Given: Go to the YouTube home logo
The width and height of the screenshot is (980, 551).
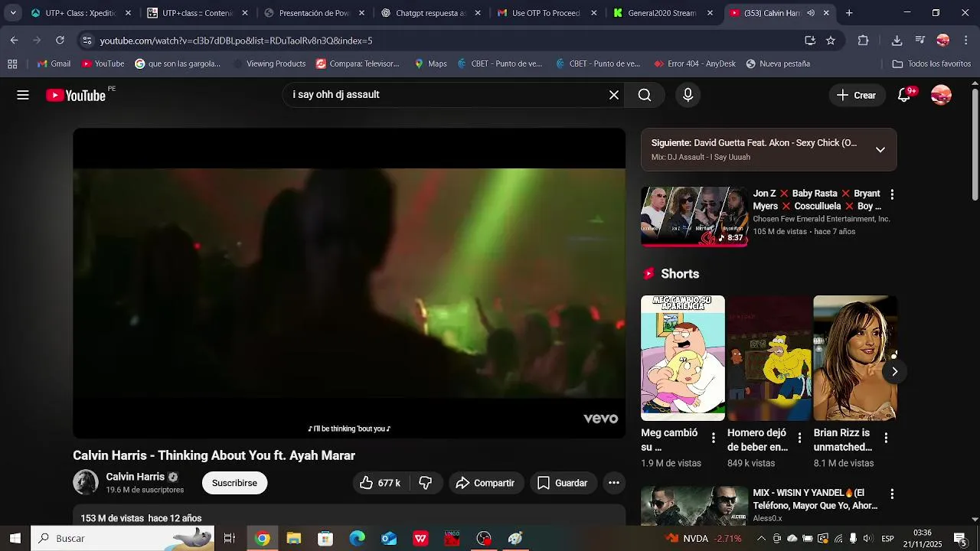Looking at the screenshot, I should 76,95.
